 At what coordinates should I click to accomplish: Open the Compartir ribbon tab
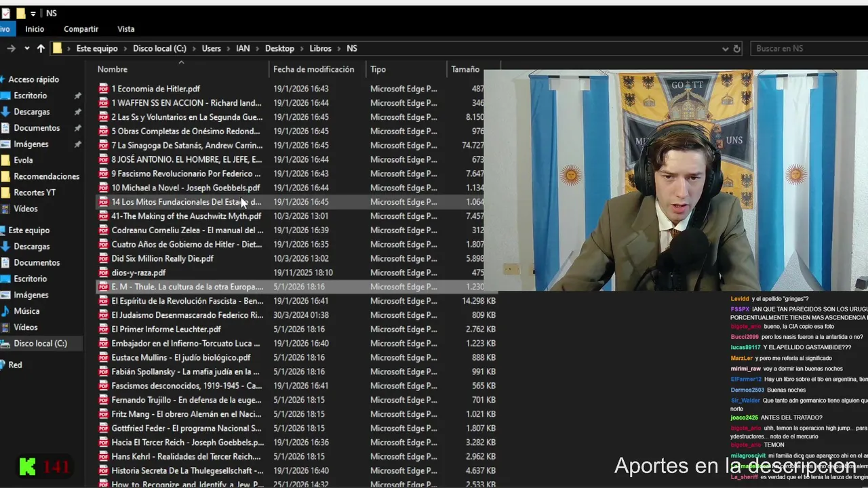[81, 29]
